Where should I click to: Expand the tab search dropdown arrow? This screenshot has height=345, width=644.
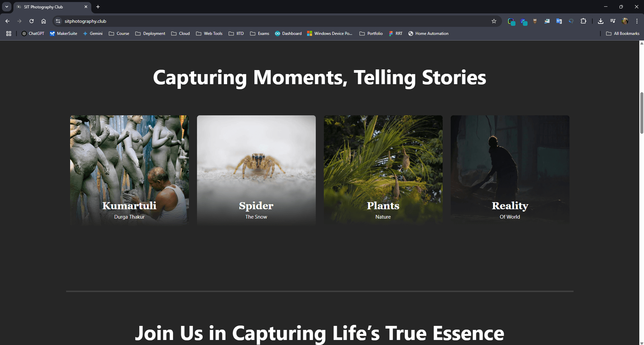(x=7, y=7)
